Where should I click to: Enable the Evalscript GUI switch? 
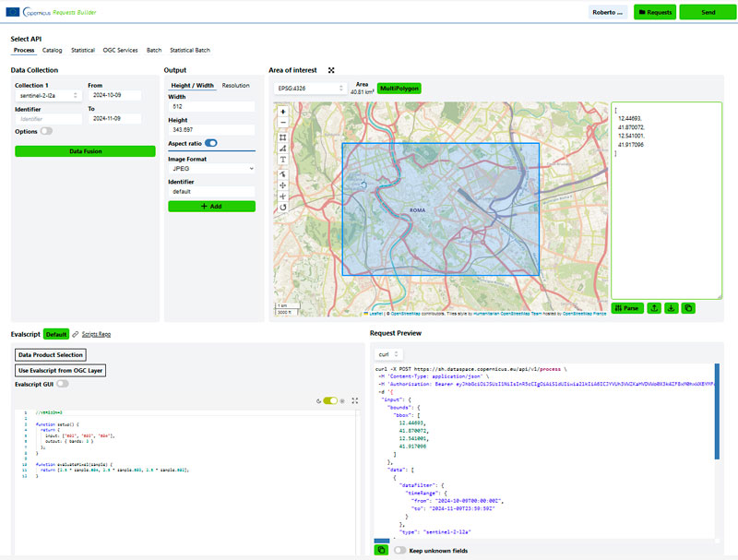[x=63, y=384]
